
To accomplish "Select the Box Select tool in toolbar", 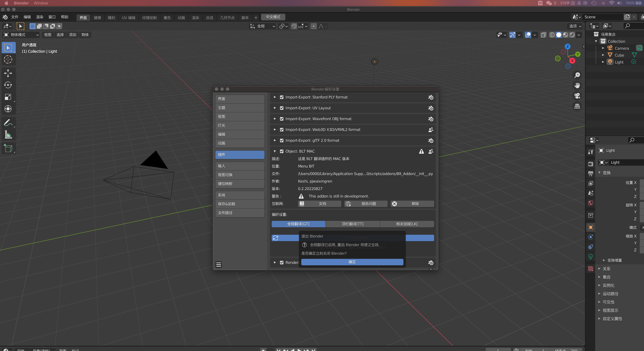I will point(8,48).
